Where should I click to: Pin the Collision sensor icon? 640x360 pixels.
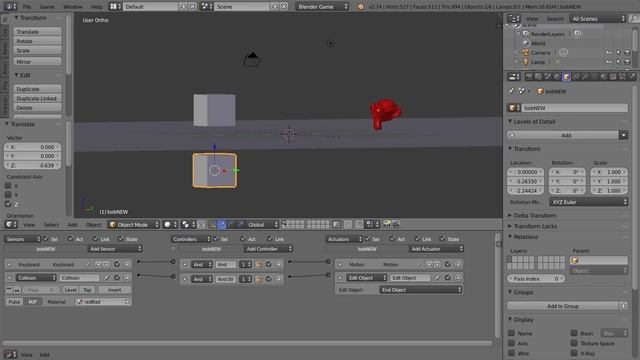point(107,278)
